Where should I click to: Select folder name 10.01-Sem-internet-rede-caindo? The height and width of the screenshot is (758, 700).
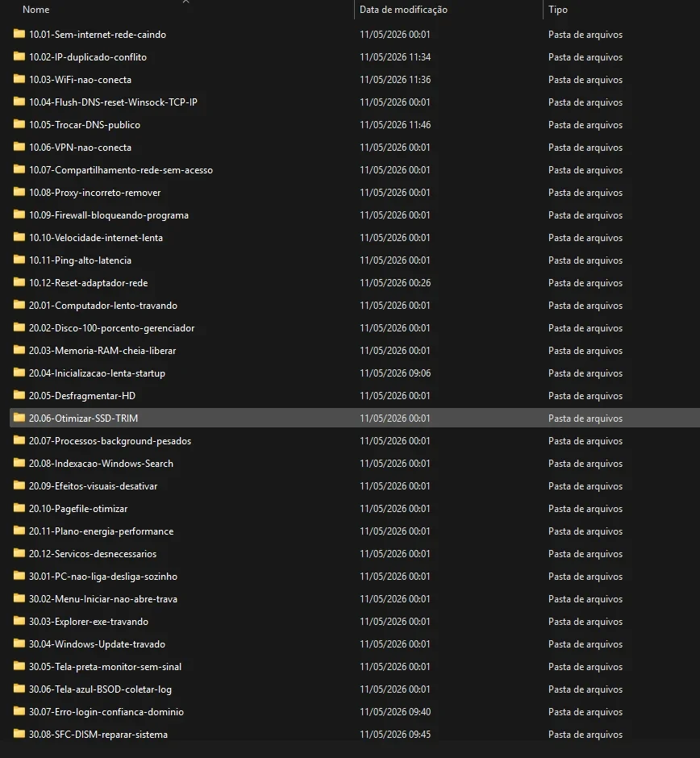pyautogui.click(x=97, y=35)
